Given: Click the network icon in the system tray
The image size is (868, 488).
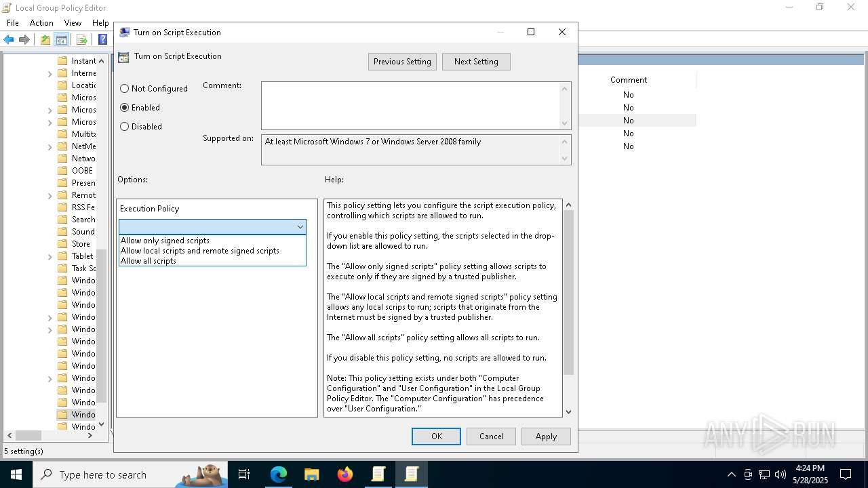Looking at the screenshot, I should (x=764, y=474).
